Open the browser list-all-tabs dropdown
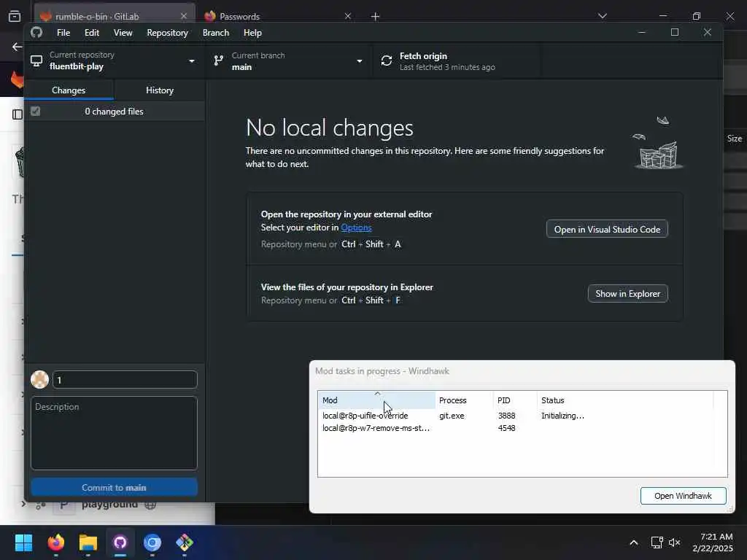747x560 pixels. [x=602, y=16]
